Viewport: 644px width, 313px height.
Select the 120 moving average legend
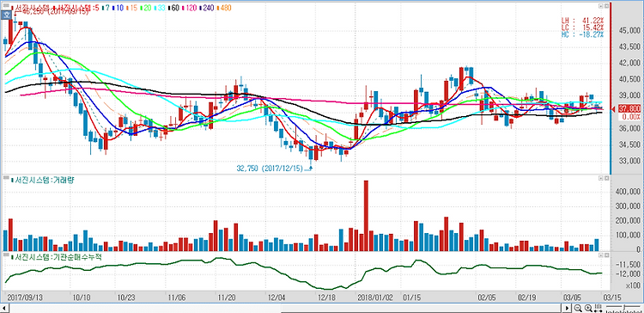189,8
